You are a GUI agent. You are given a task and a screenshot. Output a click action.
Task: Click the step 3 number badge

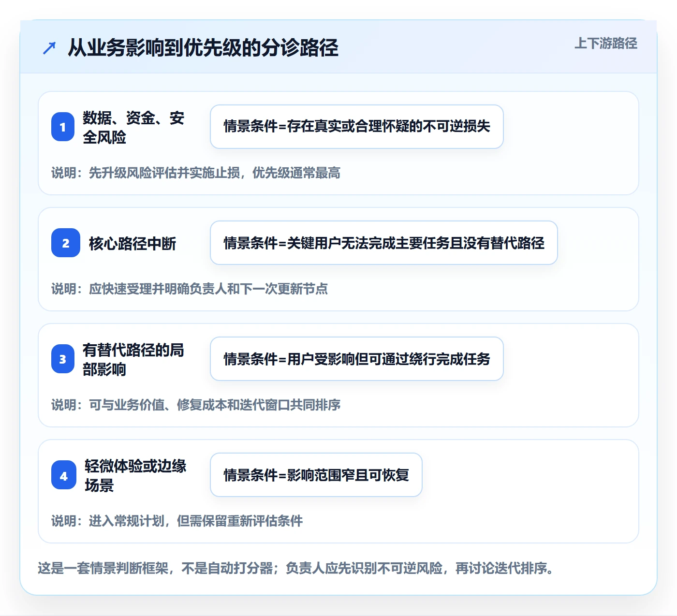63,359
